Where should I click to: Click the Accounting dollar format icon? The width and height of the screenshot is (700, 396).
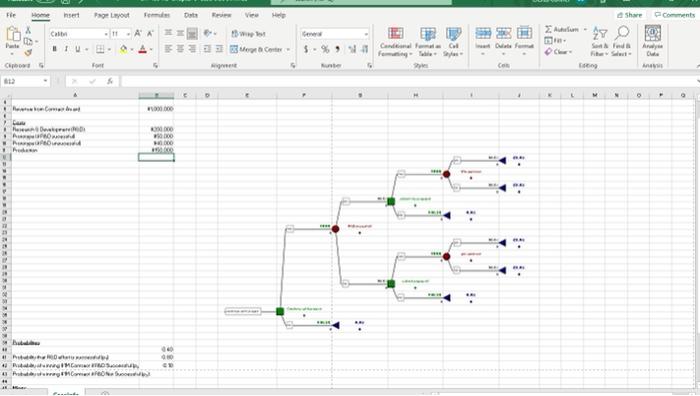coord(306,49)
